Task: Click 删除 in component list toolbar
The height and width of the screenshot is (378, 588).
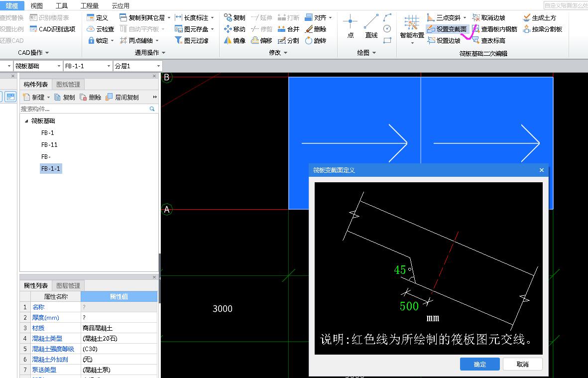Action: [91, 97]
